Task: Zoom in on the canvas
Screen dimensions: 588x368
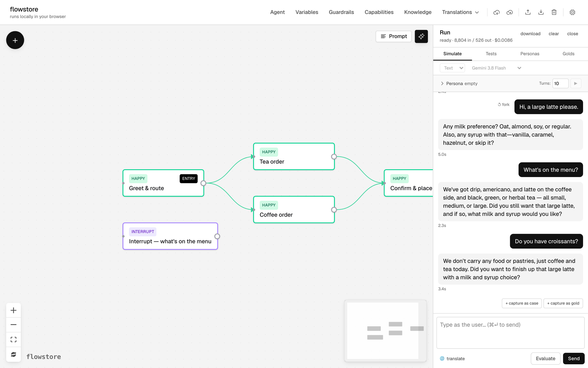Action: 14,310
